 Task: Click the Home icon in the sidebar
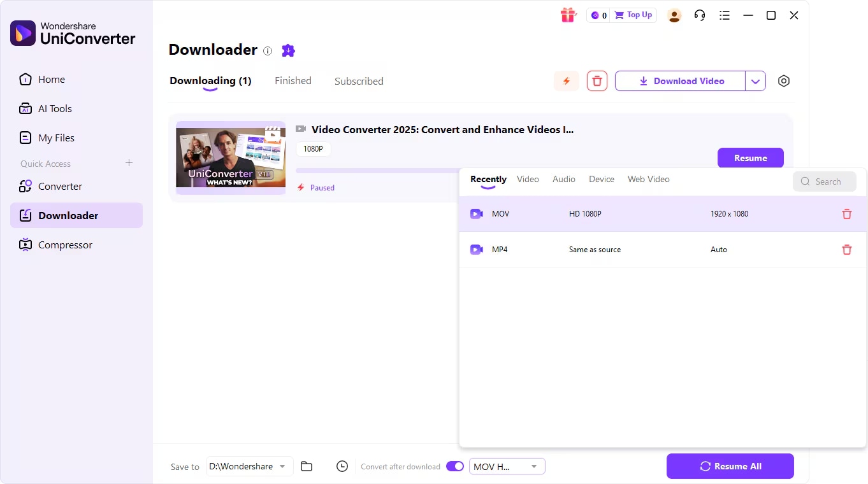[25, 80]
